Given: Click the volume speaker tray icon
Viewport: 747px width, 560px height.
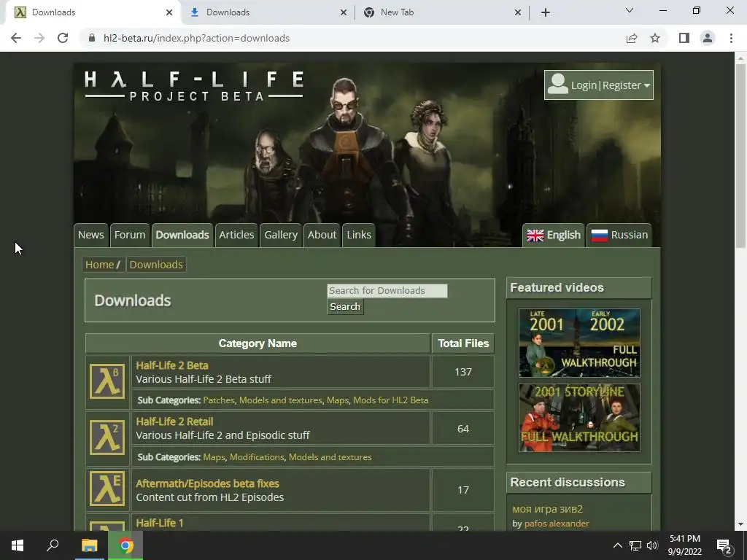Looking at the screenshot, I should 652,545.
